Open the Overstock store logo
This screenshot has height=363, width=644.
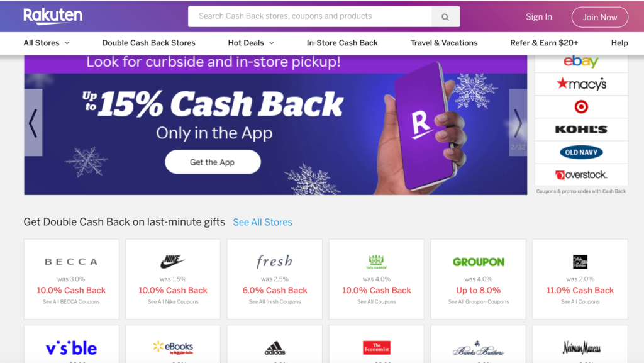[x=580, y=175]
